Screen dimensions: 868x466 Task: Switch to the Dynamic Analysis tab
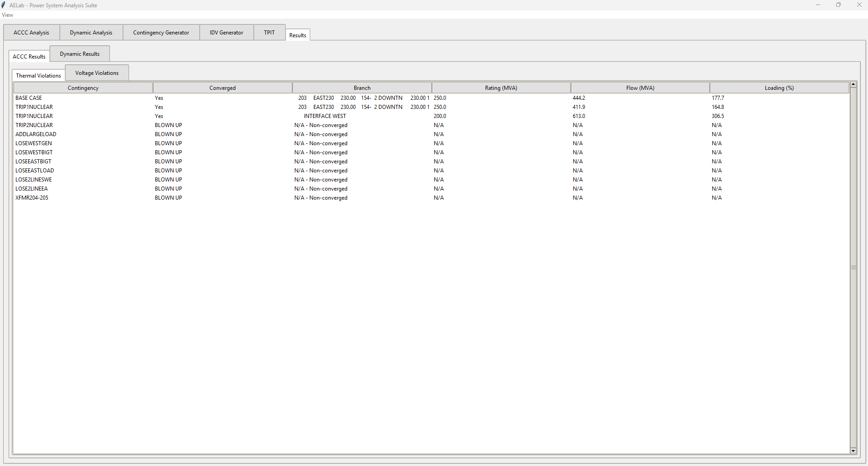(91, 32)
